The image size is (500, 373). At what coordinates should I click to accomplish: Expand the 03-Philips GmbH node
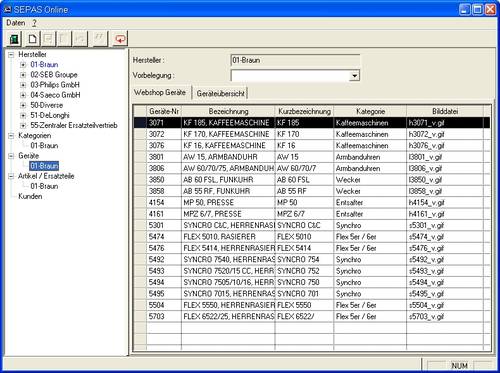23,85
